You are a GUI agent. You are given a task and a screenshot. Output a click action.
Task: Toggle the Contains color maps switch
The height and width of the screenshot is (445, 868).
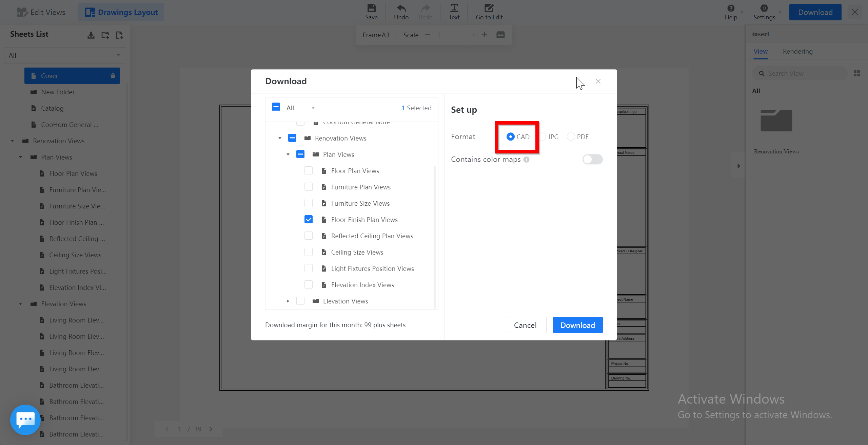click(x=592, y=160)
